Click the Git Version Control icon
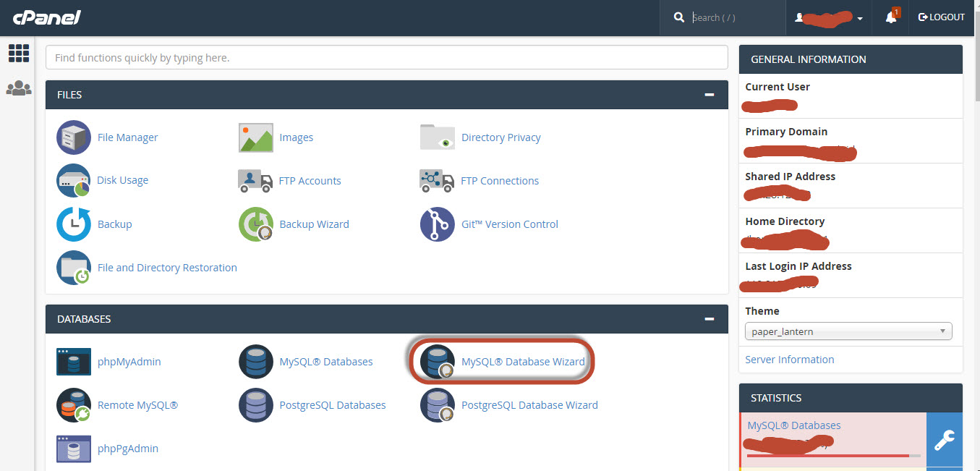980x471 pixels. pos(438,224)
